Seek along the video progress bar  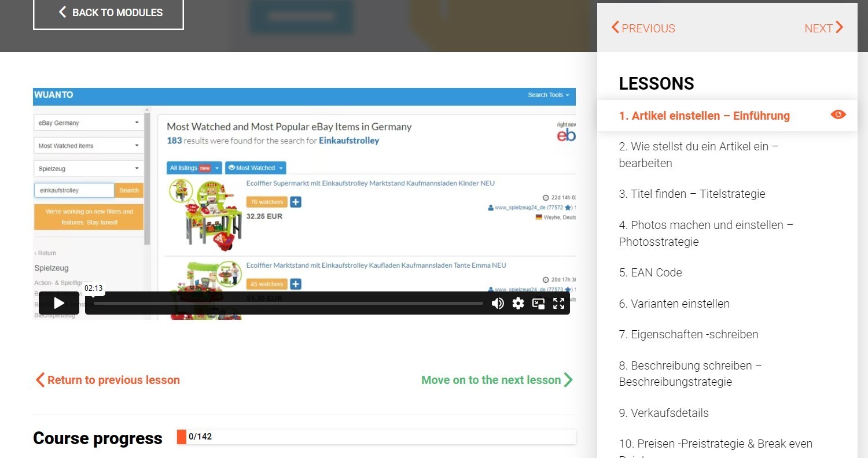click(x=288, y=303)
